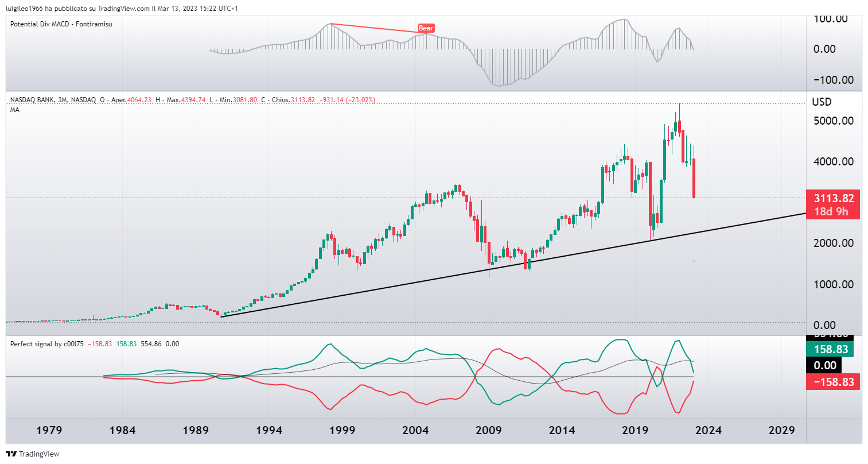
Task: Click the green 158.83 indicator value label
Action: click(830, 349)
